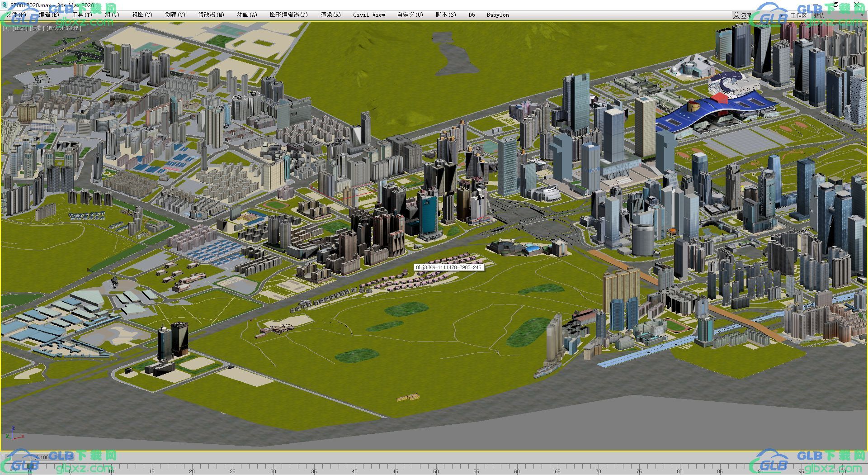Open the 编辑(E) Edit menu
The width and height of the screenshot is (868, 475).
click(x=49, y=15)
